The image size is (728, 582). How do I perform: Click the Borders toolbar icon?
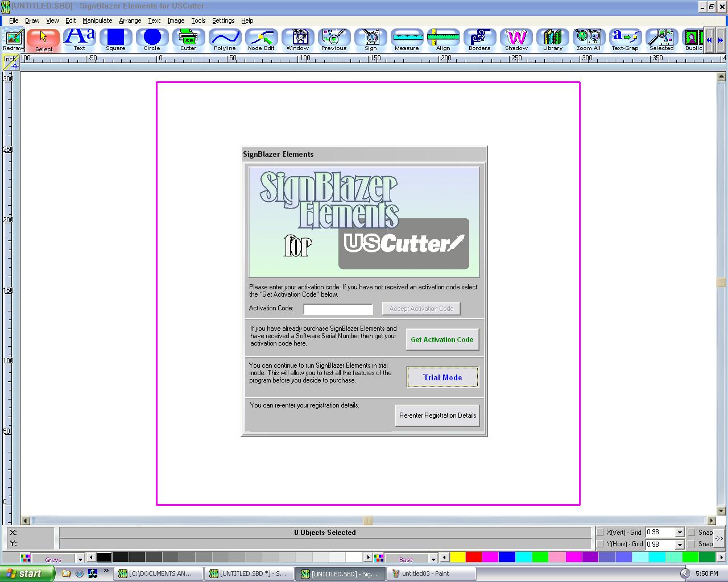pyautogui.click(x=479, y=38)
